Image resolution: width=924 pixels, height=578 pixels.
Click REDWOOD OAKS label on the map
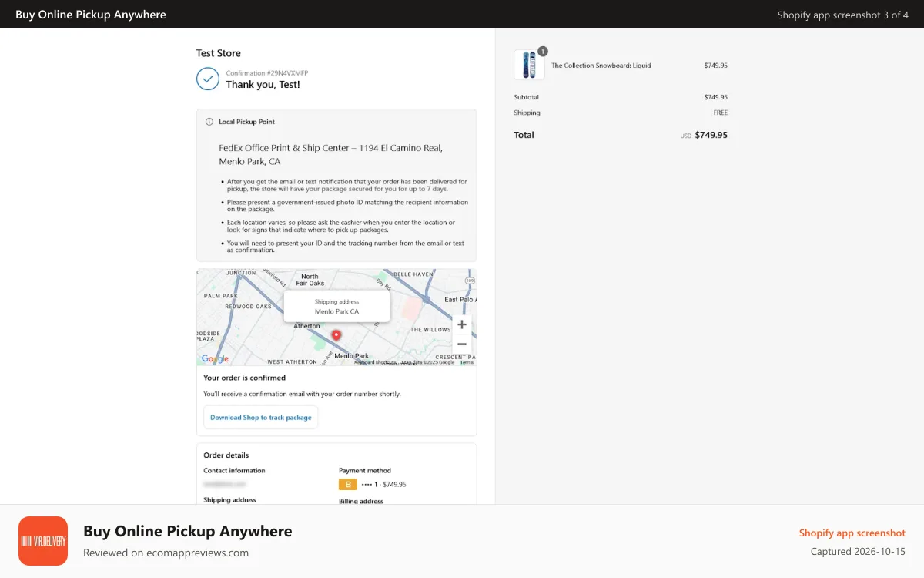(248, 307)
